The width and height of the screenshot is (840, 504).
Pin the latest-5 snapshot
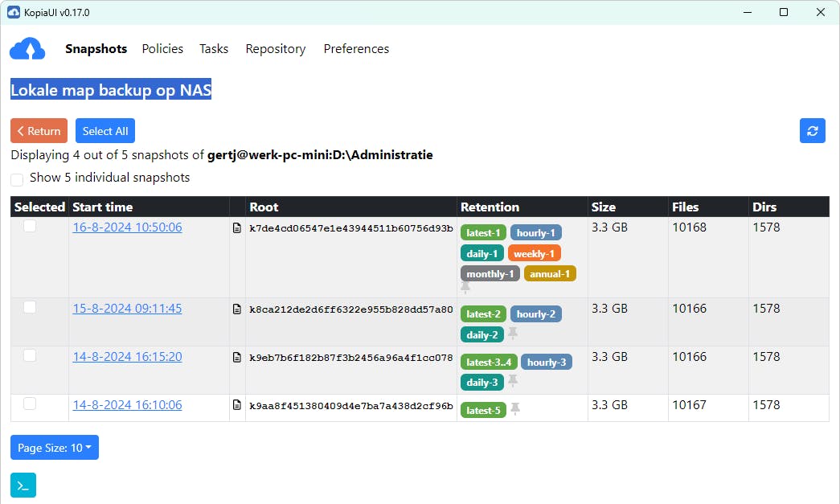pos(515,409)
